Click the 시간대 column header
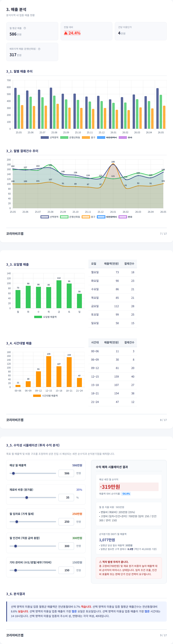The height and width of the screenshot is (644, 173). [x=95, y=342]
